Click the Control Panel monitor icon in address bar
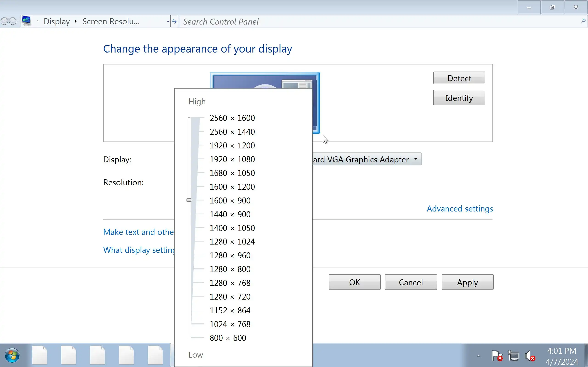This screenshot has height=367, width=588. tap(26, 21)
